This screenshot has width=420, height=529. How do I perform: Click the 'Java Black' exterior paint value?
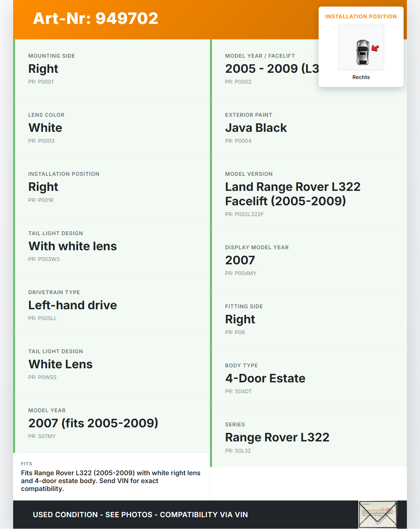[256, 128]
